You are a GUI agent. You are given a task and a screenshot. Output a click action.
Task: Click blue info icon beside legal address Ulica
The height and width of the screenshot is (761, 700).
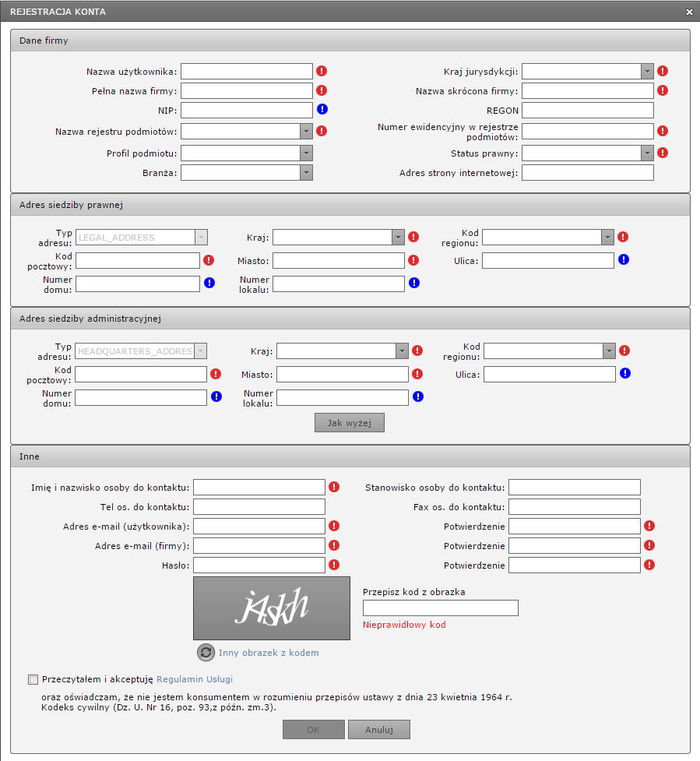[x=624, y=259]
